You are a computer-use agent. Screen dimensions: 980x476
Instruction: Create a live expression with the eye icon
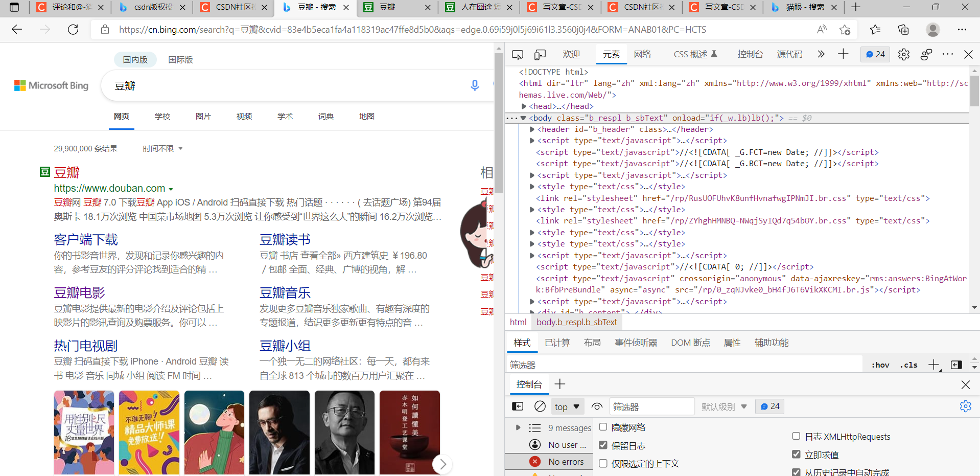(597, 406)
